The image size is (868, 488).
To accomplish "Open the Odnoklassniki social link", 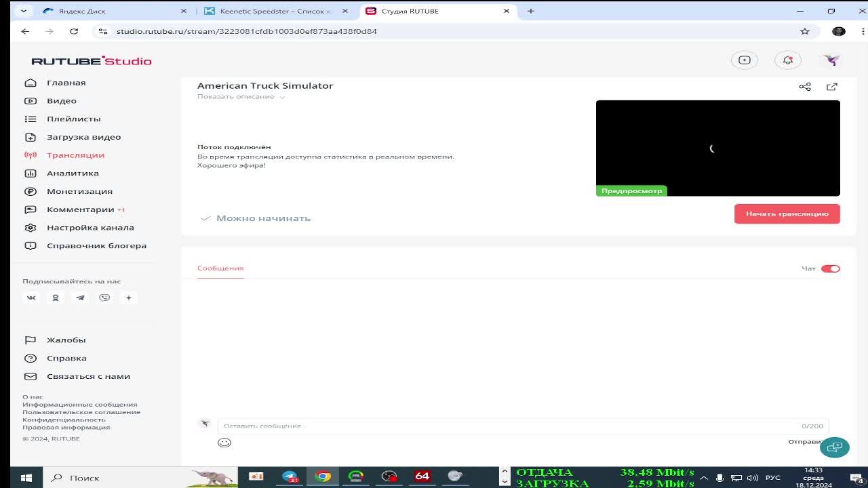I will pyautogui.click(x=56, y=298).
